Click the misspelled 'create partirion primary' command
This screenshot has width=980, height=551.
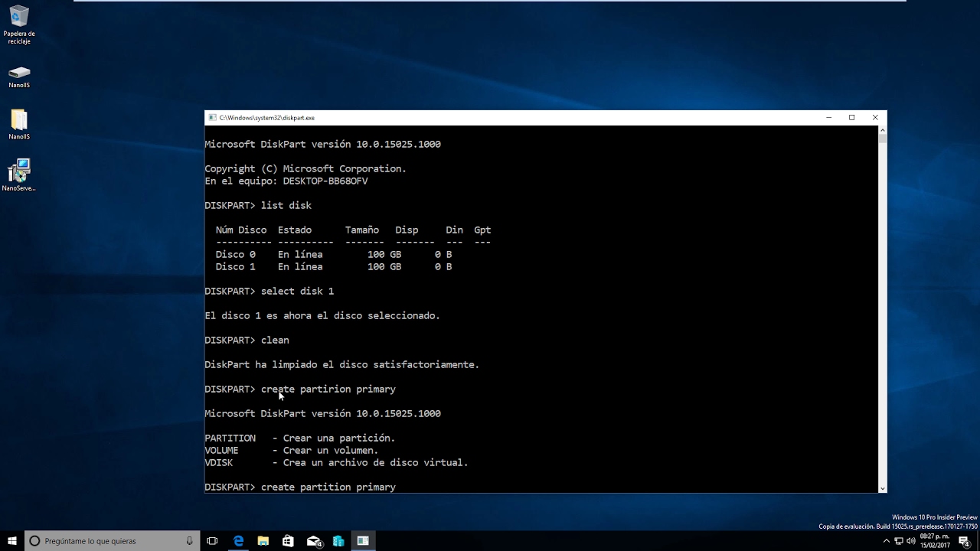tap(328, 390)
